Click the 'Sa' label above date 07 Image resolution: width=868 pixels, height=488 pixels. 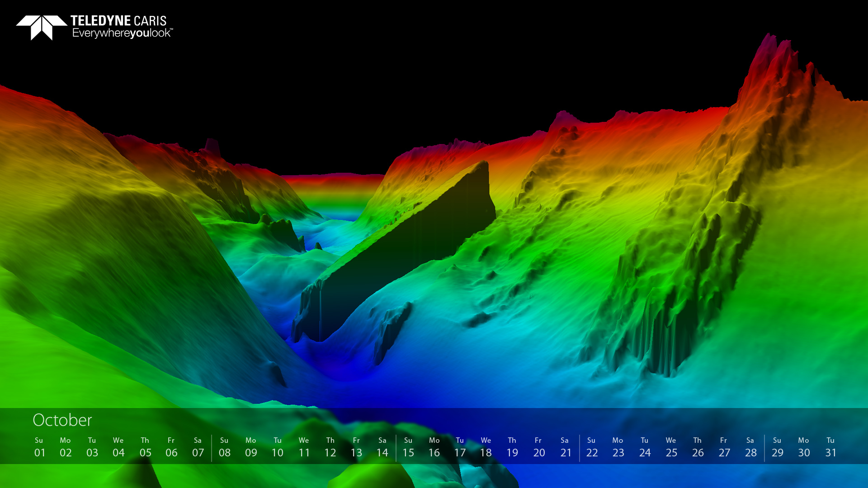pyautogui.click(x=198, y=440)
